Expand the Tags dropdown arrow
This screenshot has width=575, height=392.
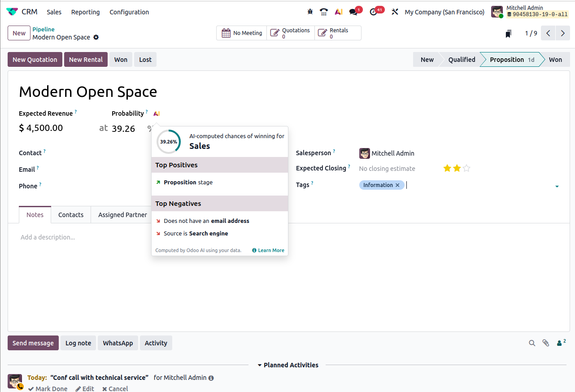[x=557, y=186]
